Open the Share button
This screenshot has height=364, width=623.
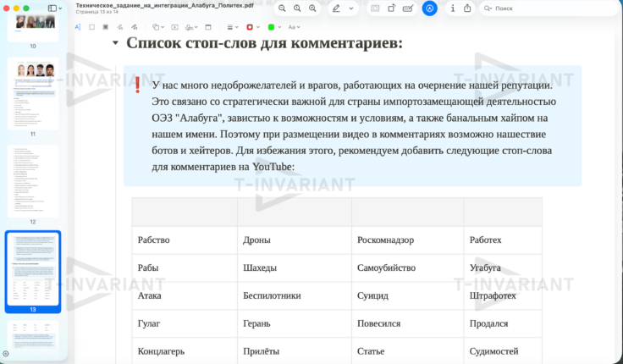coord(468,8)
